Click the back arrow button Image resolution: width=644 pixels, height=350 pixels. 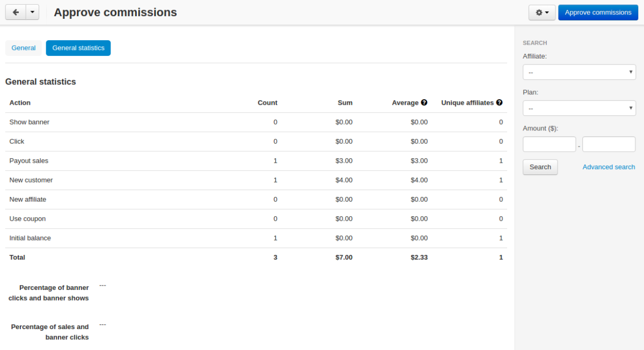pos(16,12)
